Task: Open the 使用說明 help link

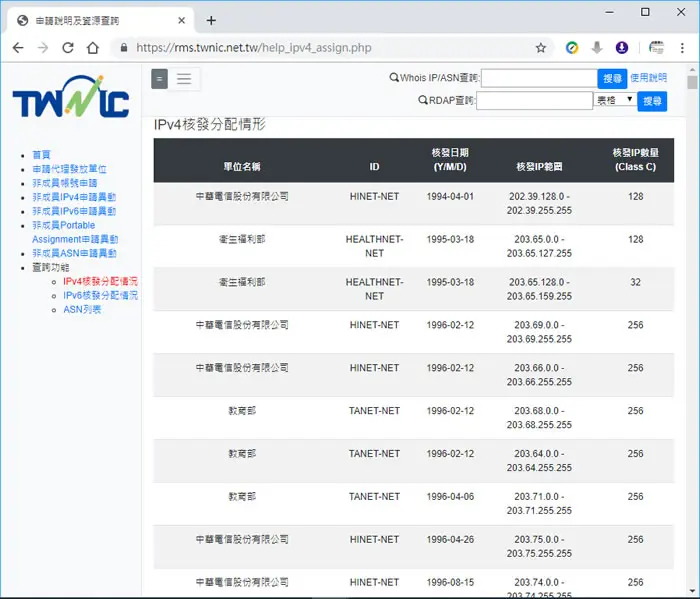Action: point(648,78)
